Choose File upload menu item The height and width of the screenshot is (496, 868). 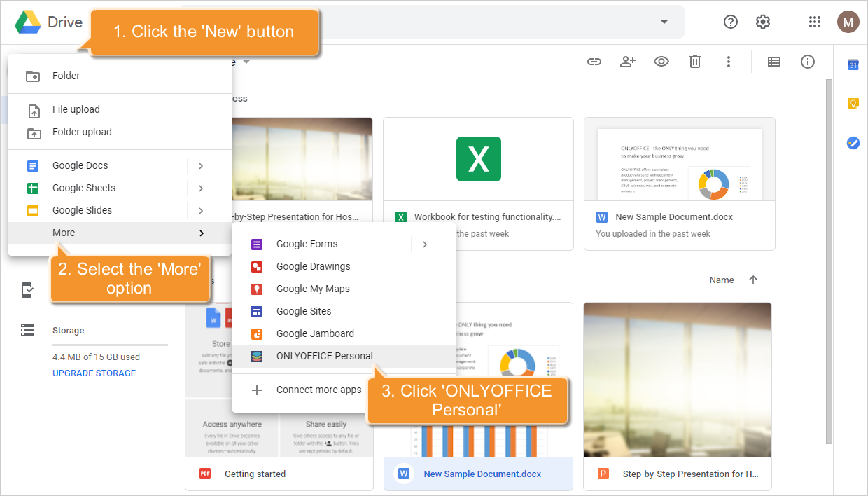(120, 109)
